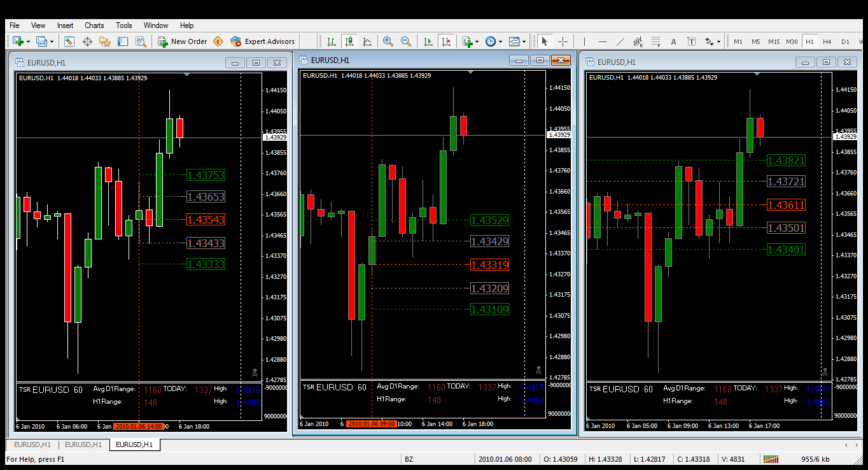The width and height of the screenshot is (868, 470).
Task: Click the chart tabs scroll-left arrow
Action: pos(846,445)
